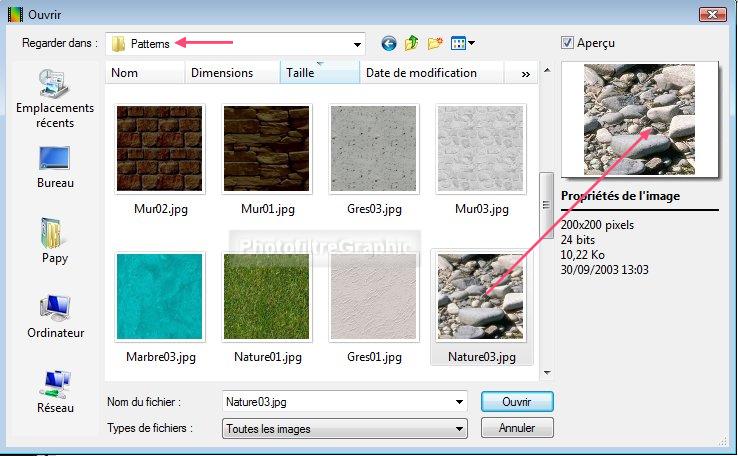Expand the Types de fichiers dropdown
Image resolution: width=738 pixels, height=456 pixels.
(x=459, y=429)
